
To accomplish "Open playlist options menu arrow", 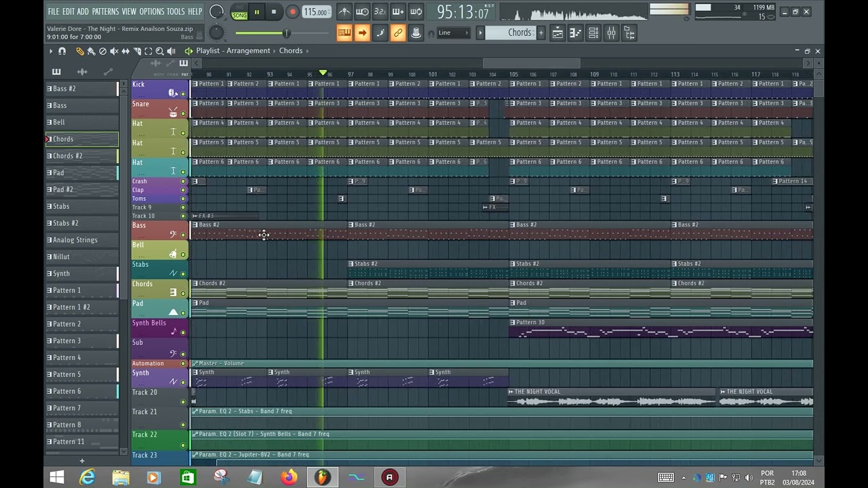I will pos(50,51).
